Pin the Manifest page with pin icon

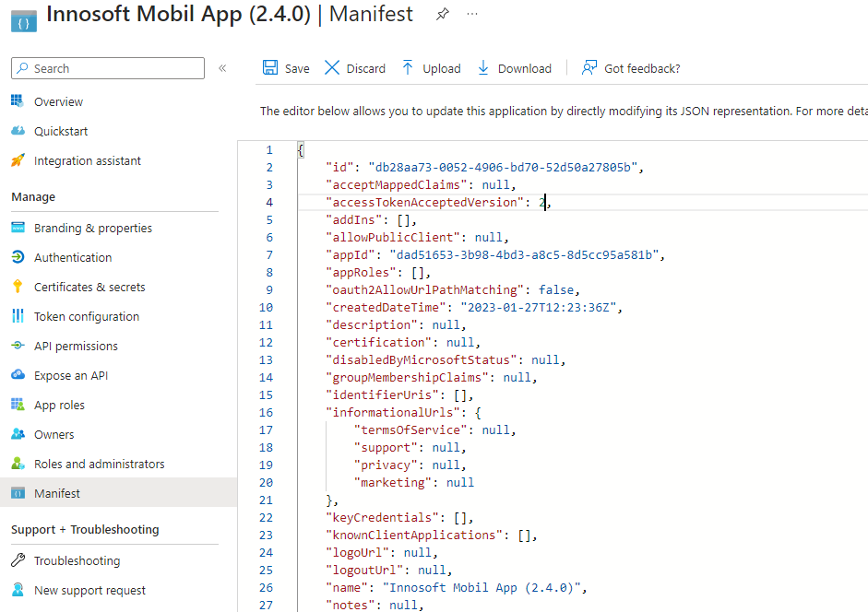443,15
